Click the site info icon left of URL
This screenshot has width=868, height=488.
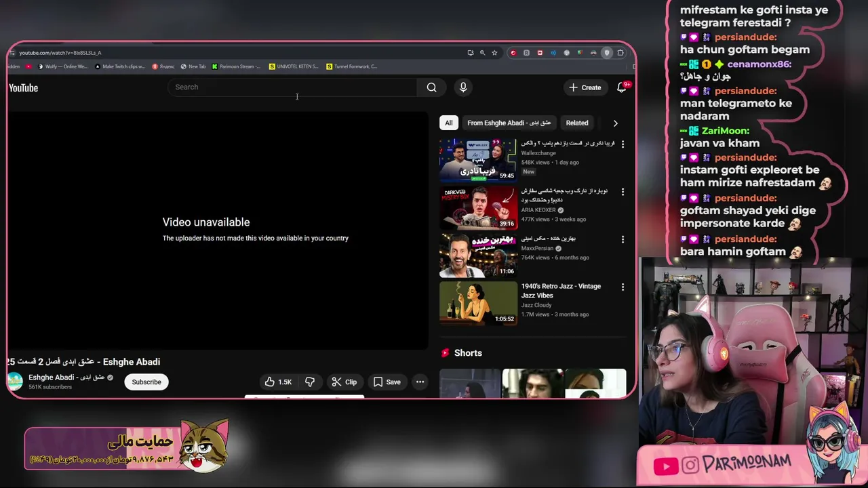pos(12,53)
